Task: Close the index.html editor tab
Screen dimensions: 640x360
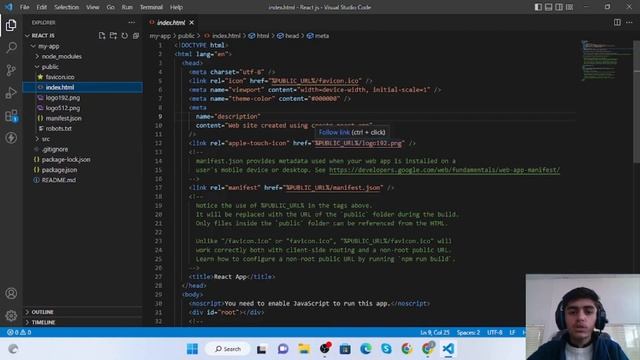Action: click(191, 22)
